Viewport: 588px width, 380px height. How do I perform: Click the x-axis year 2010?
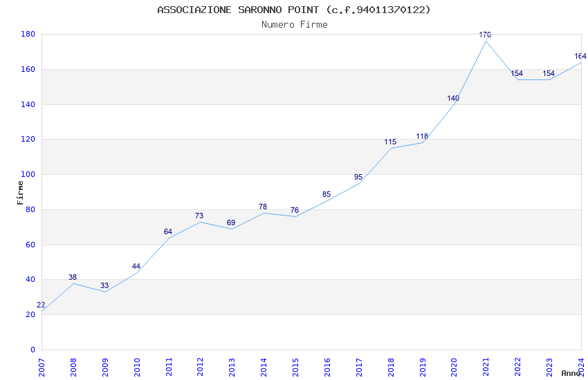pyautogui.click(x=137, y=367)
